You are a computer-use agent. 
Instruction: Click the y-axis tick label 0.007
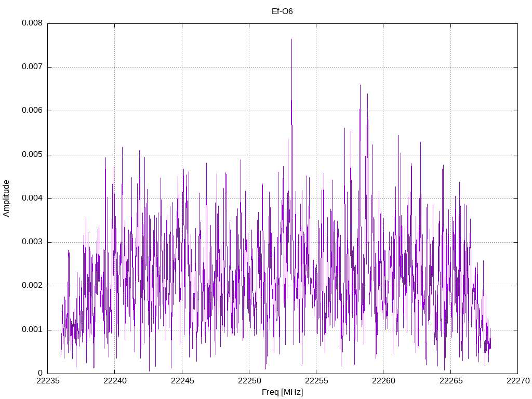click(x=32, y=66)
